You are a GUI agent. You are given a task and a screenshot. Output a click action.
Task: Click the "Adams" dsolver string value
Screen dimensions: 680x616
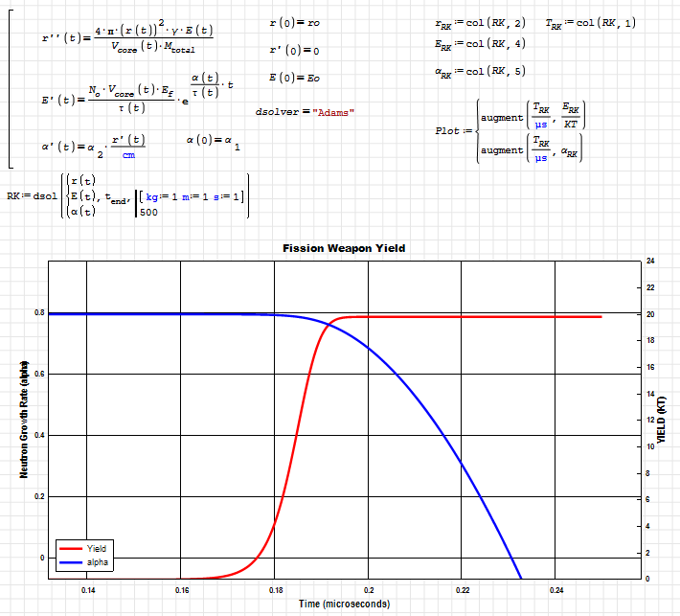333,112
